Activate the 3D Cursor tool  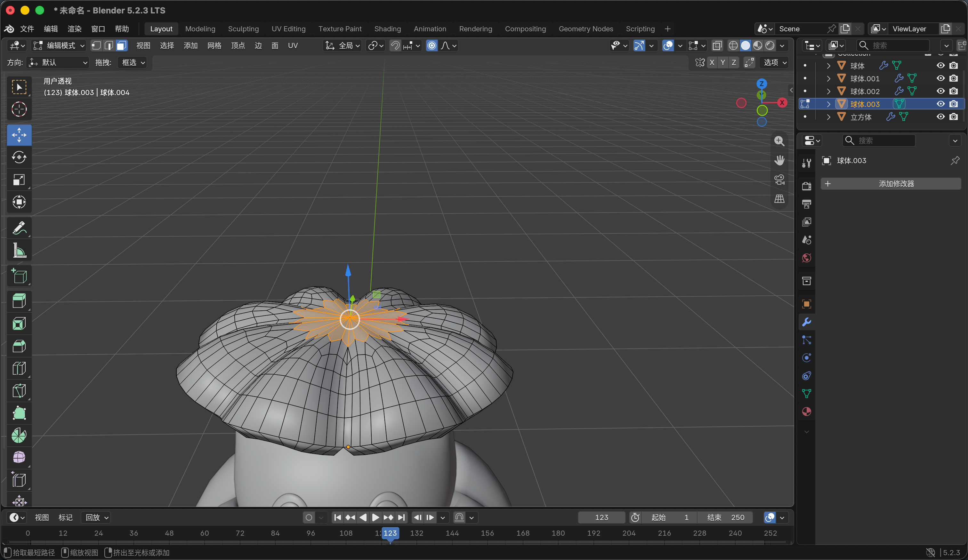coord(19,109)
